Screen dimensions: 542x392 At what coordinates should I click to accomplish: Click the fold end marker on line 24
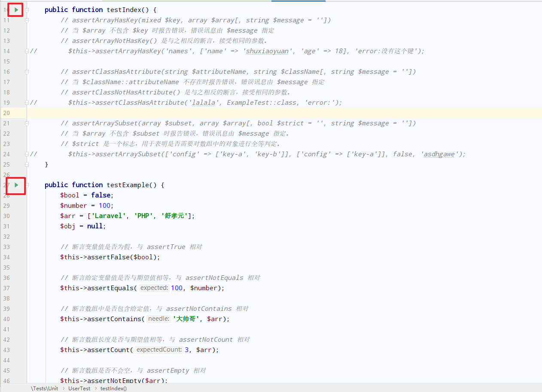tap(27, 154)
